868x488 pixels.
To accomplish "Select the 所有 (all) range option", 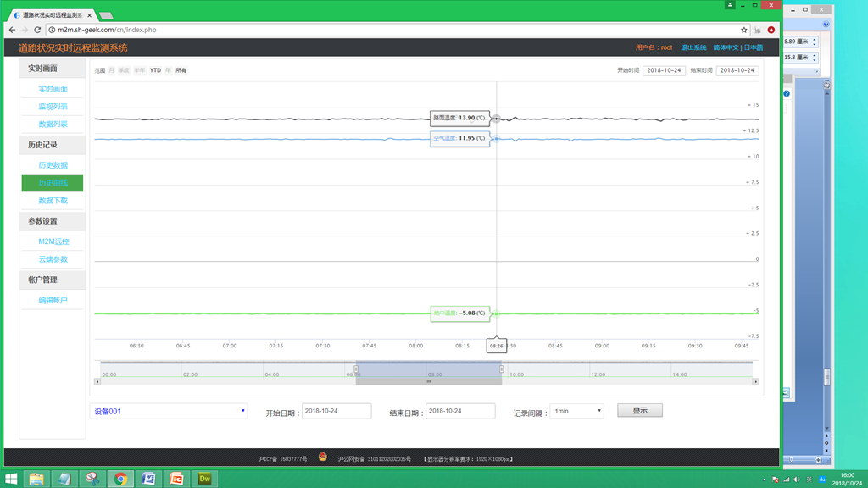I will click(181, 70).
